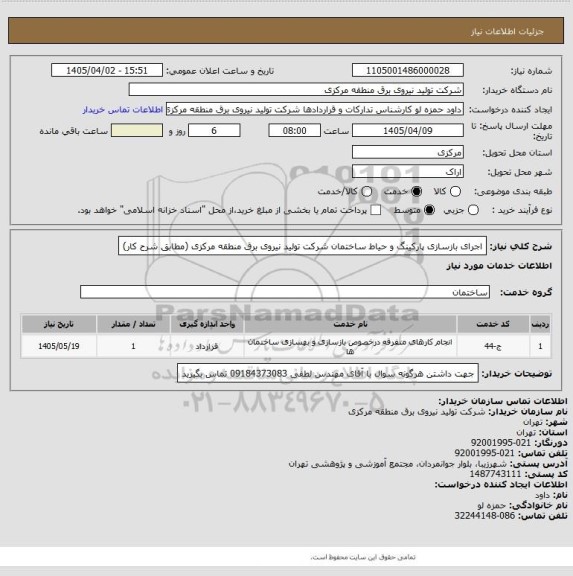Click the service group field ساختمان
The width and height of the screenshot is (573, 576).
click(285, 292)
